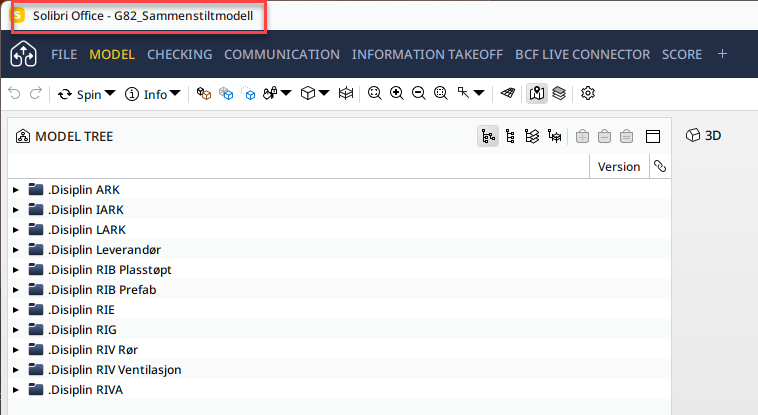The height and width of the screenshot is (415, 758).
Task: Select the .Disiplin RIVA row
Action: [x=339, y=390]
